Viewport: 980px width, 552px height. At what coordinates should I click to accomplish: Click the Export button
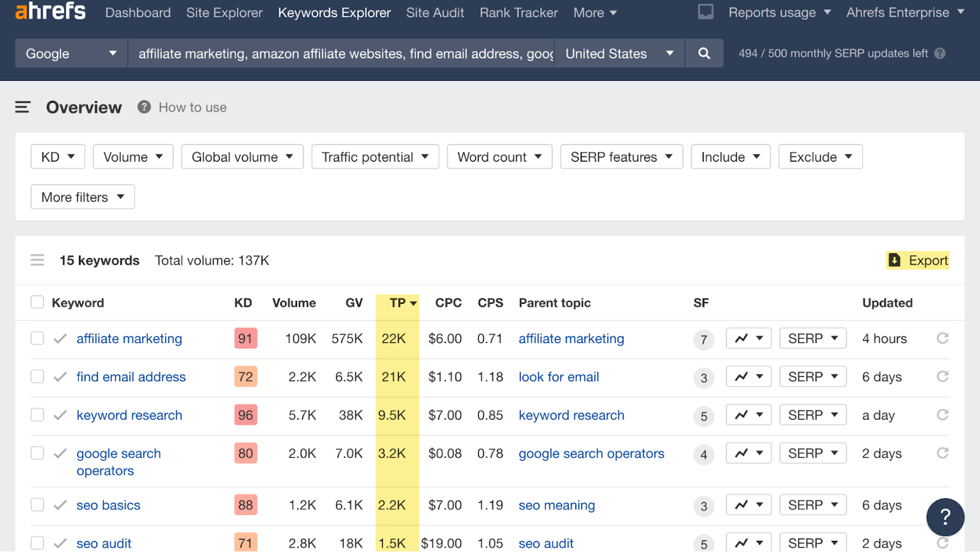[918, 260]
